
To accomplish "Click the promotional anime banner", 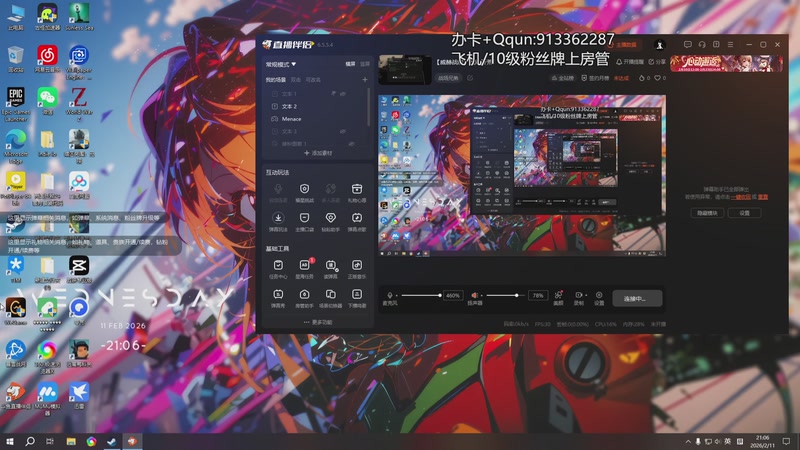I will [726, 63].
